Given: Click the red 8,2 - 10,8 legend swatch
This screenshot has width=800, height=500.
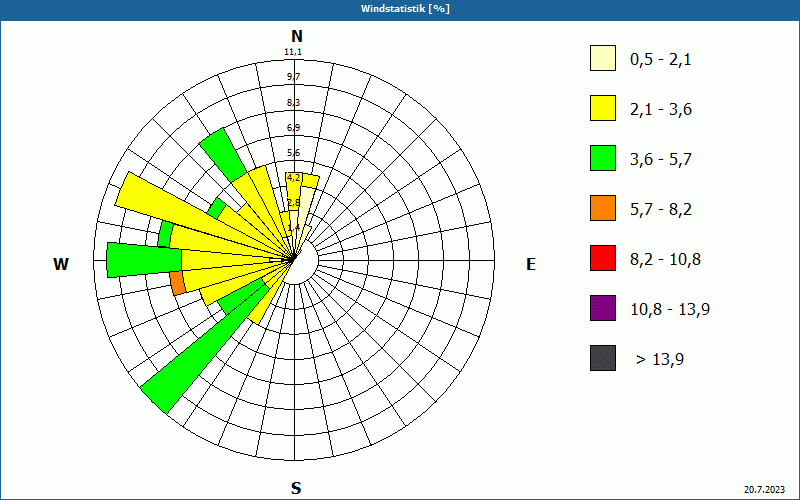Looking at the screenshot, I should [x=603, y=258].
